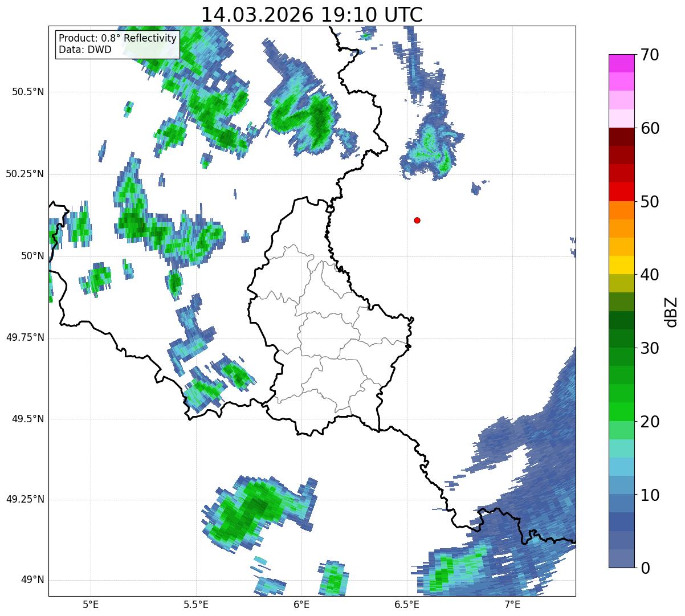
Task: Click the latitude label "50°N"
Action: (x=32, y=256)
